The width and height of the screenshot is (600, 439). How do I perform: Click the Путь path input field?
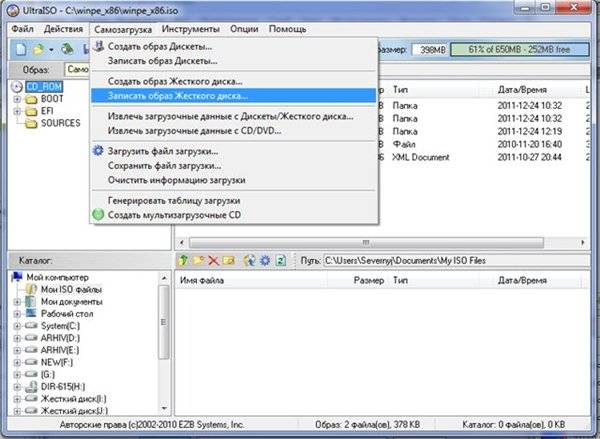click(456, 261)
